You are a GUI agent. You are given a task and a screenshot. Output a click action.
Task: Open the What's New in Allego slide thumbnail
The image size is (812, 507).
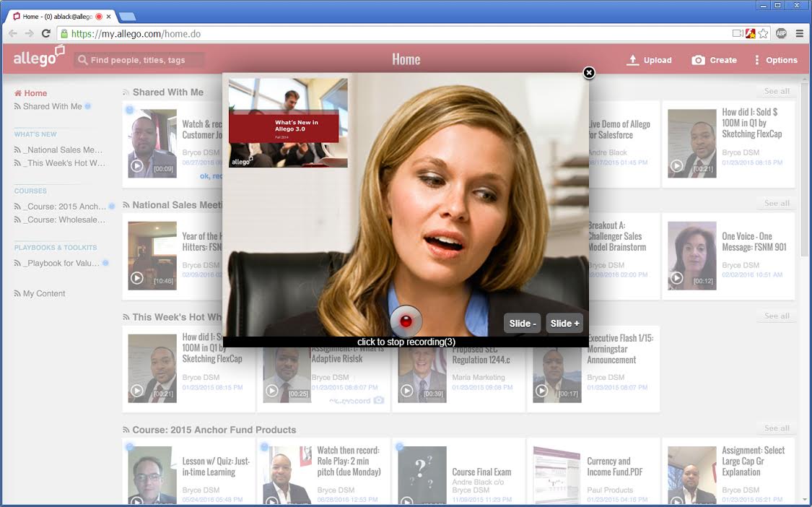pyautogui.click(x=288, y=123)
